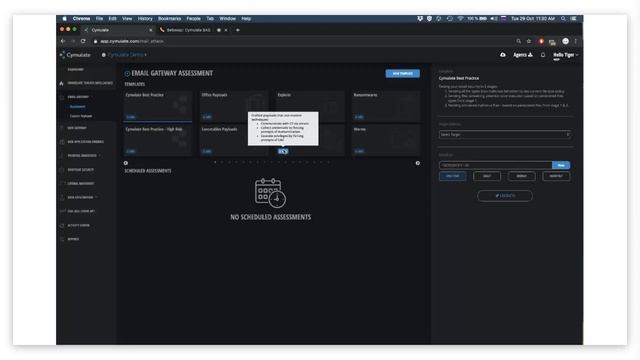Image resolution: width=640 pixels, height=360 pixels.
Task: Open the Help menu
Action: pyautogui.click(x=246, y=19)
